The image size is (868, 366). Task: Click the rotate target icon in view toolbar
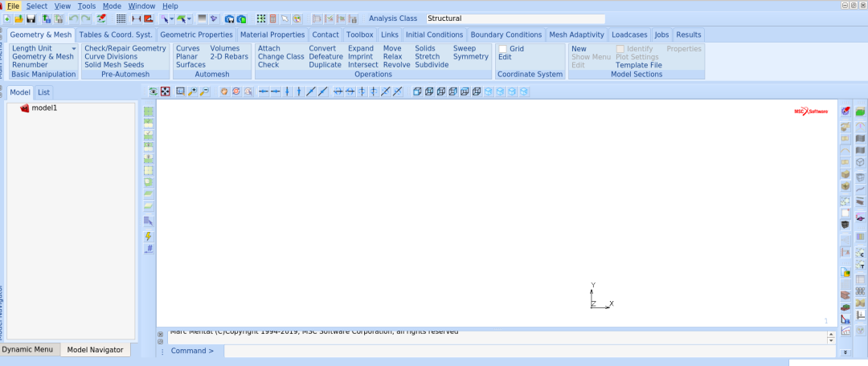235,91
